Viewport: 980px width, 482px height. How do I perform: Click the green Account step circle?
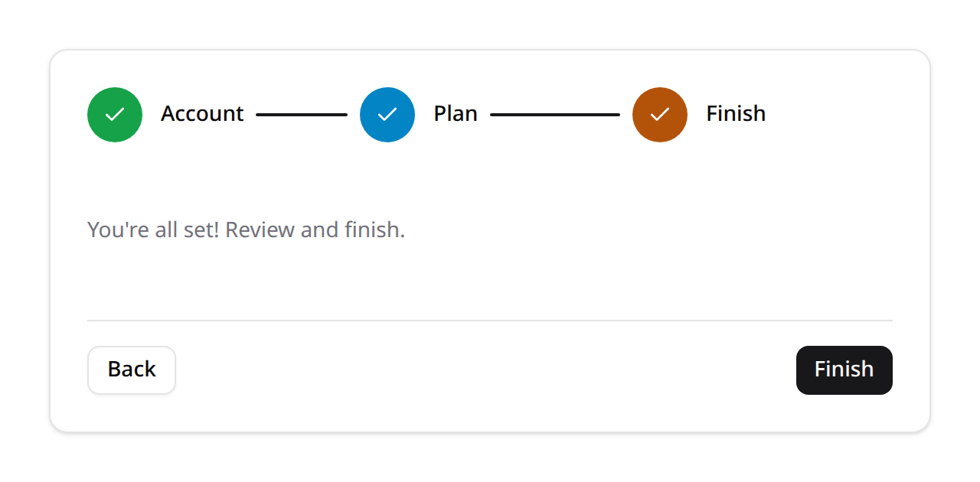pyautogui.click(x=115, y=115)
